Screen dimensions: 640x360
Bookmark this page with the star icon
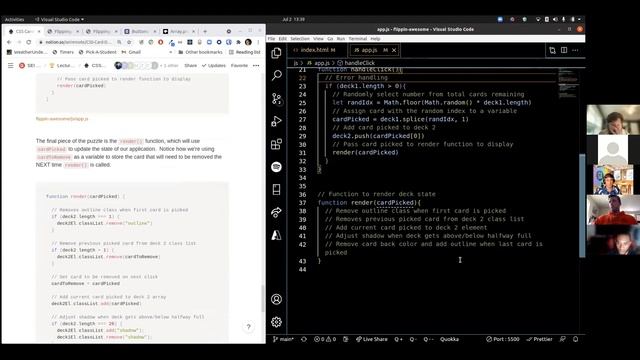[129, 42]
